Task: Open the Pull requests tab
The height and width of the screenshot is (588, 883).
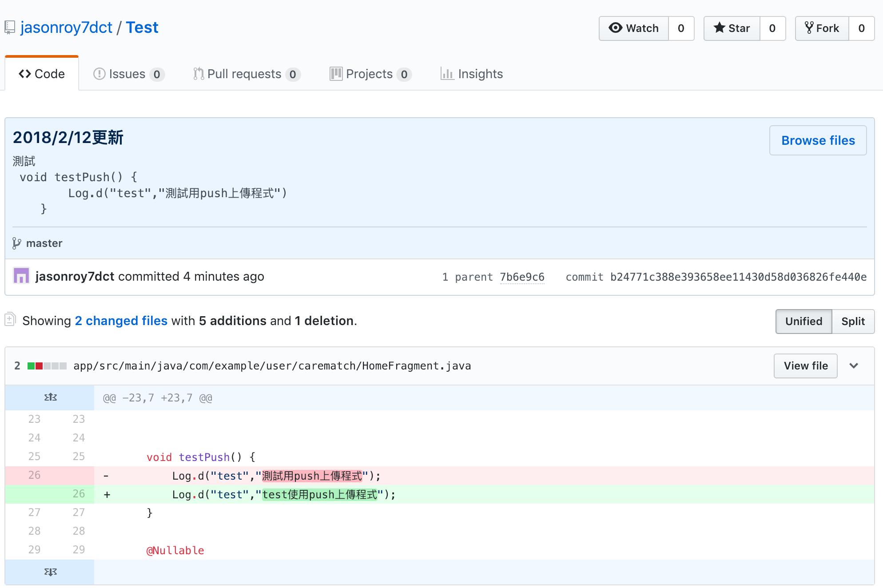Action: tap(247, 74)
